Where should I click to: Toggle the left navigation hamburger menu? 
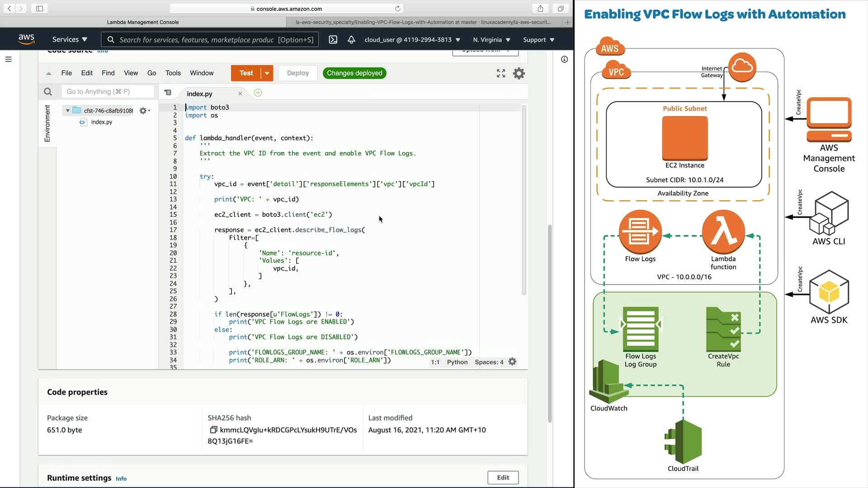point(8,59)
